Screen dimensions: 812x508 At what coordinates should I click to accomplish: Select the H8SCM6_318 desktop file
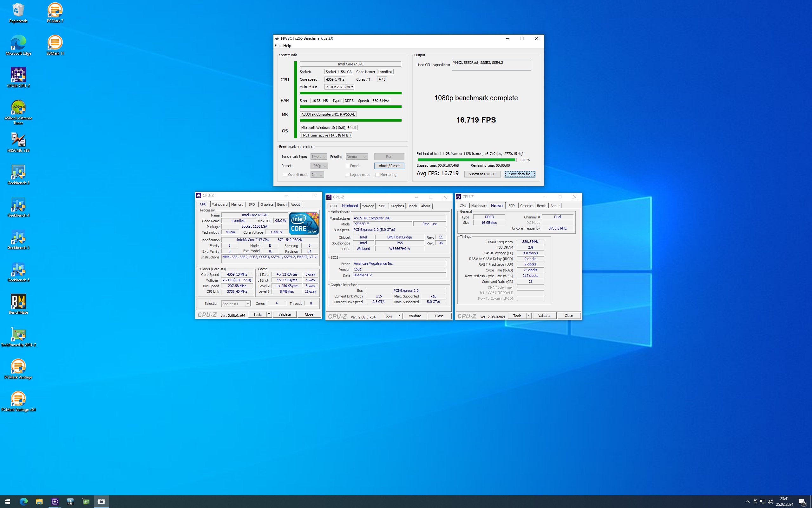coord(18,143)
